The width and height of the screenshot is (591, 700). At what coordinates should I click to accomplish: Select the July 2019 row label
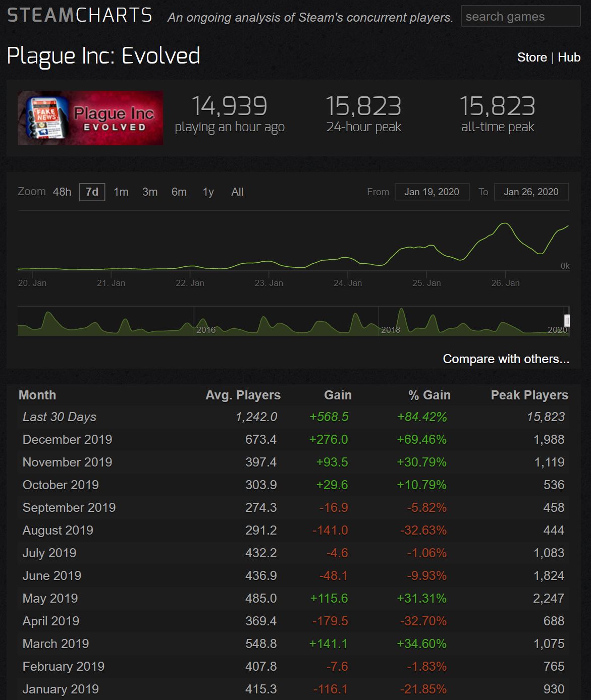(49, 553)
